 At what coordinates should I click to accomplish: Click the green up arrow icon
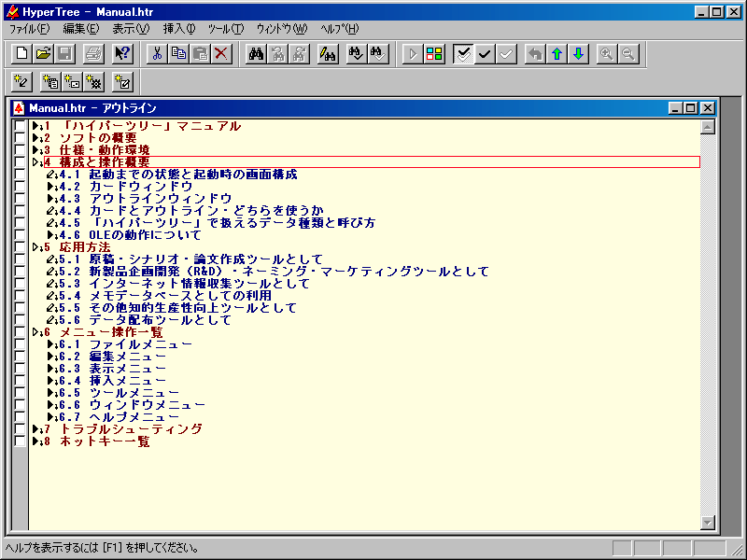557,54
